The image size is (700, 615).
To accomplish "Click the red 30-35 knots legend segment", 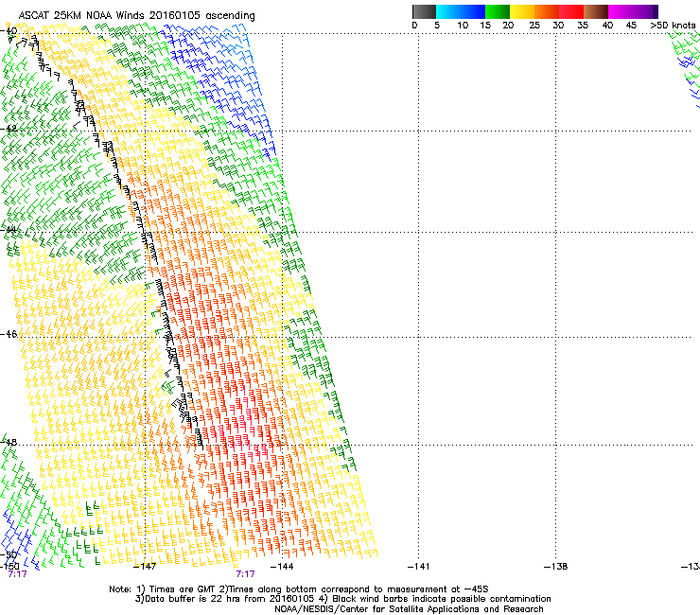I will click(x=571, y=11).
